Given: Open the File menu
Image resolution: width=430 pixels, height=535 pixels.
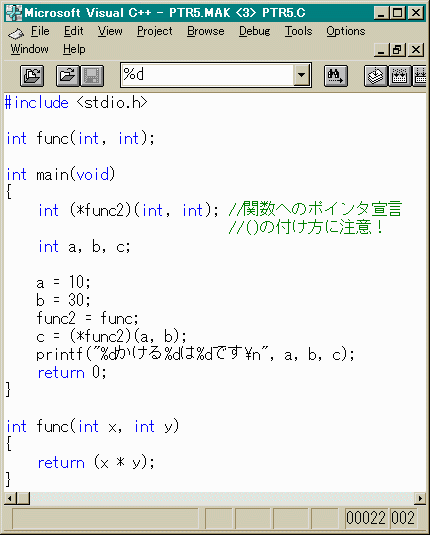Looking at the screenshot, I should [x=40, y=31].
